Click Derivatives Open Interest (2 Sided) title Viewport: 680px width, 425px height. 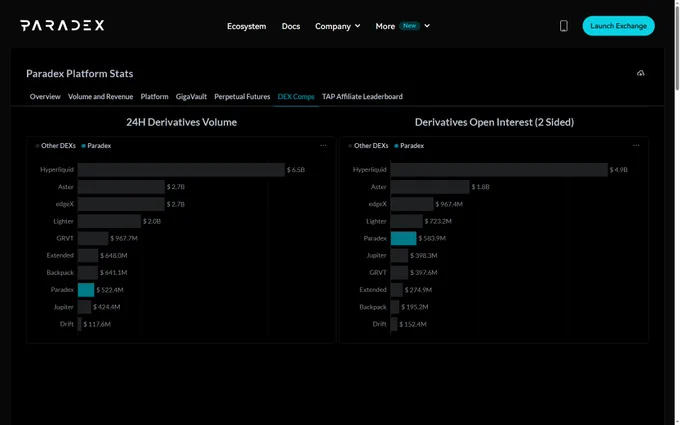point(494,122)
